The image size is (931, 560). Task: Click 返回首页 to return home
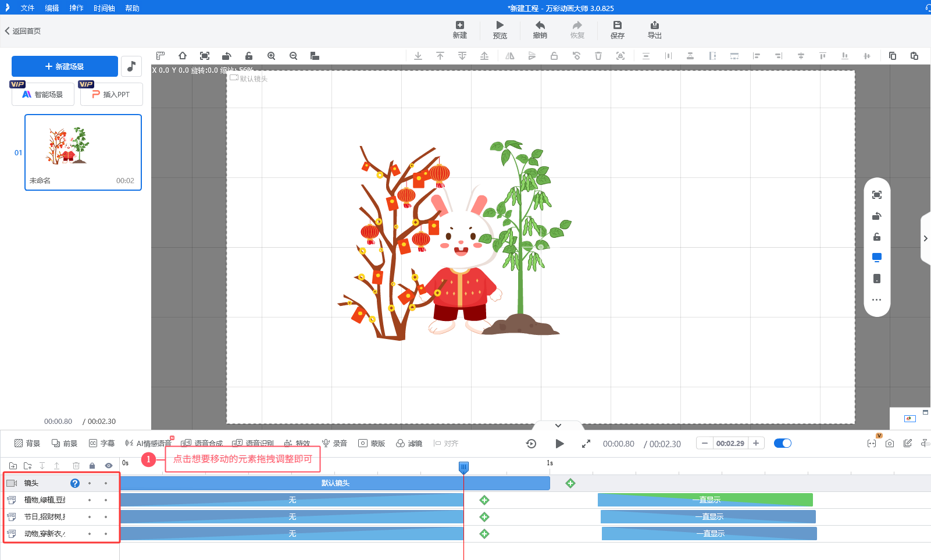click(x=23, y=31)
